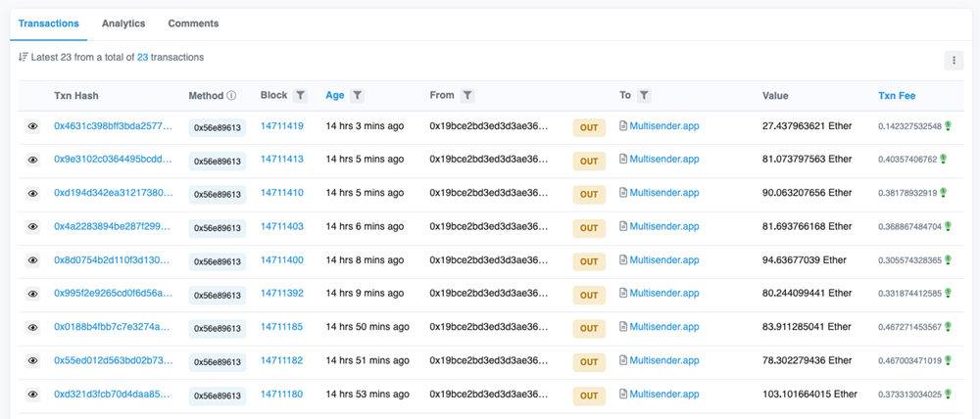Screen dimensions: 980x419
Task: Click the eye icon beside 0xd321d3fcb70d4daa85
Action: [32, 394]
